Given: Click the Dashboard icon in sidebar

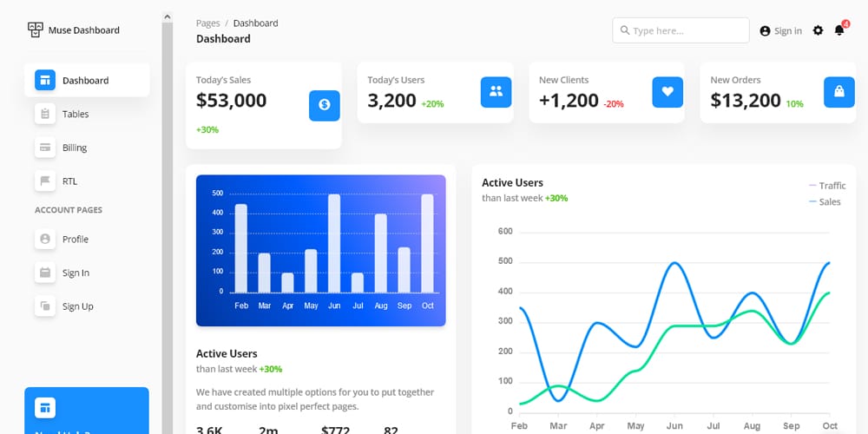Looking at the screenshot, I should click(x=45, y=80).
